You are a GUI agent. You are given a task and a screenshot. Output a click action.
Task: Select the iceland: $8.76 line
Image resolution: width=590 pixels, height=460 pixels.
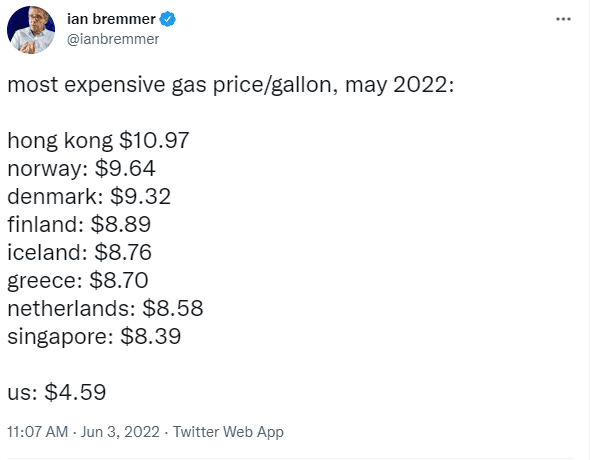coord(79,252)
